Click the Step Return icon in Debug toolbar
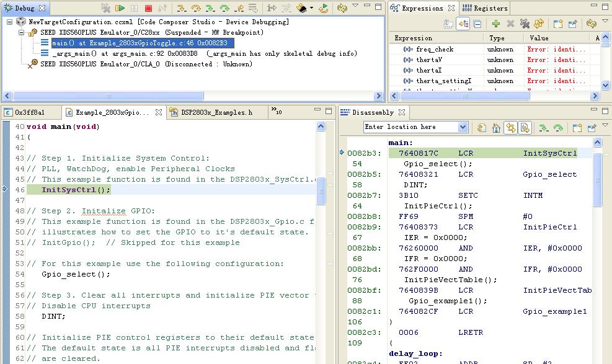This screenshot has width=612, height=364. click(x=239, y=8)
